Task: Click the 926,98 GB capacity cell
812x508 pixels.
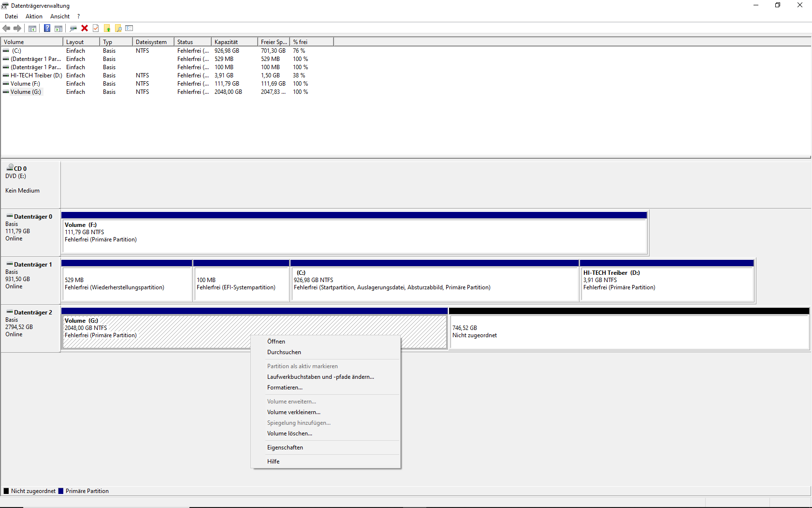Action: [227, 51]
